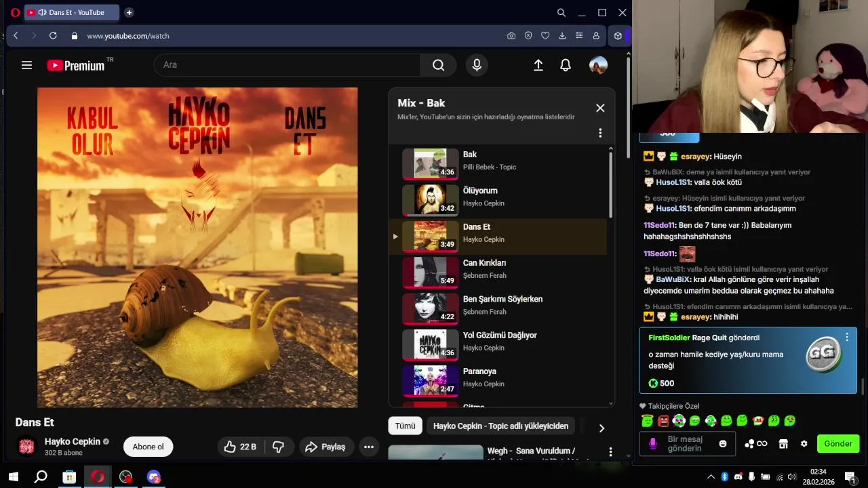Open options for Wegh - Sana Vuruldum video
The width and height of the screenshot is (868, 488).
[x=610, y=452]
